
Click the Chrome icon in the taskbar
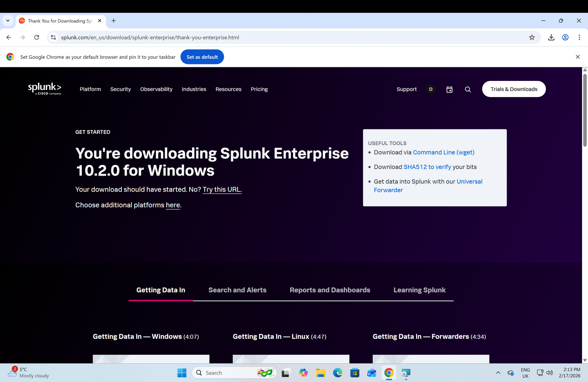(389, 373)
